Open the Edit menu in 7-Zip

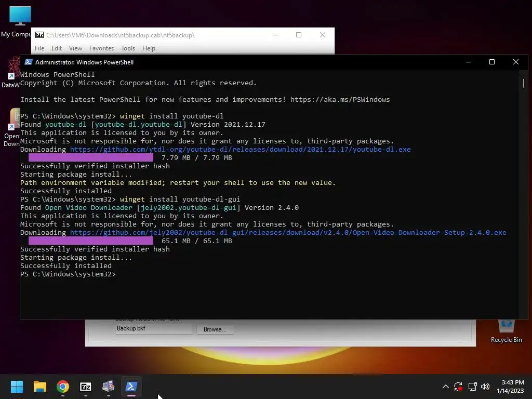point(56,48)
